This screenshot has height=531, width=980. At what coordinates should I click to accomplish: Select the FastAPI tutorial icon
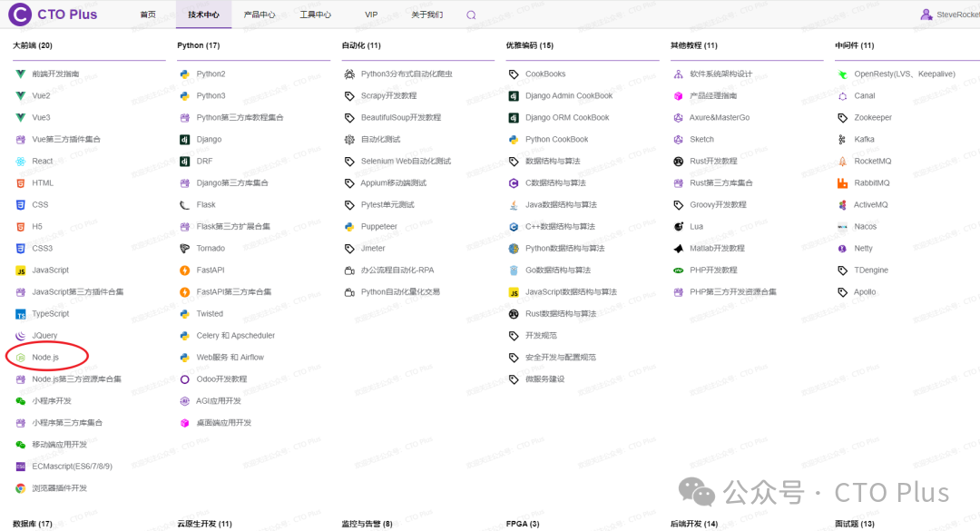(187, 270)
